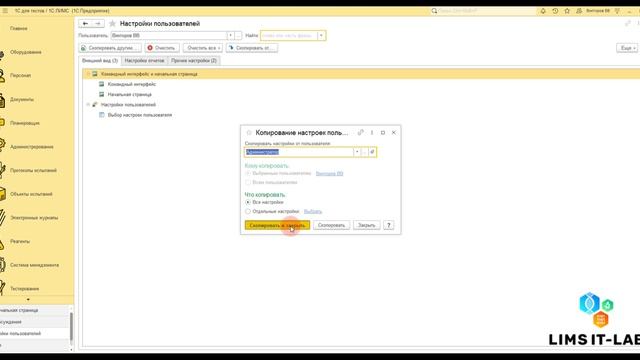Collapse Настройки пользователей tree group
This screenshot has height=360, width=640.
[88, 105]
